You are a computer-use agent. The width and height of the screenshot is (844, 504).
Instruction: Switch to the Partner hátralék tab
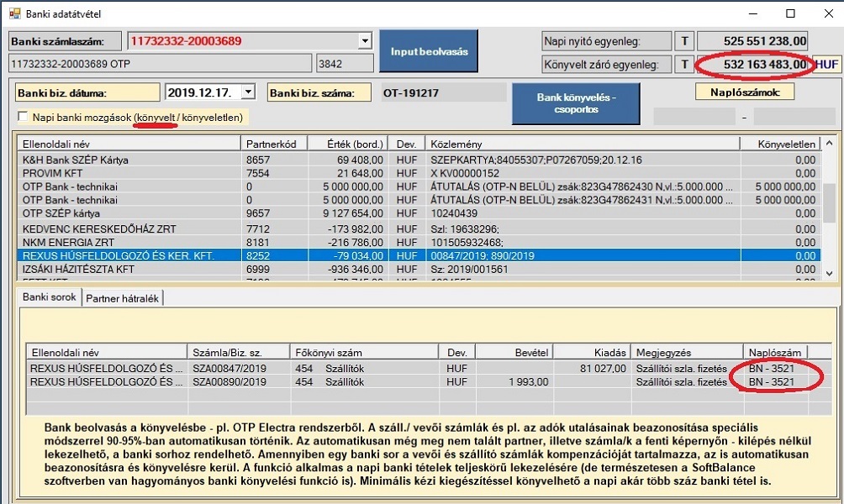click(x=123, y=297)
